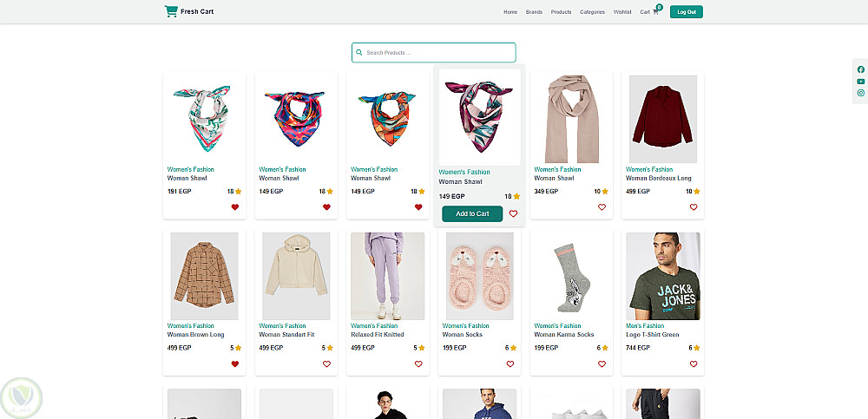
Task: Click the star on Relaxed Fit Knitted card
Action: 421,348
